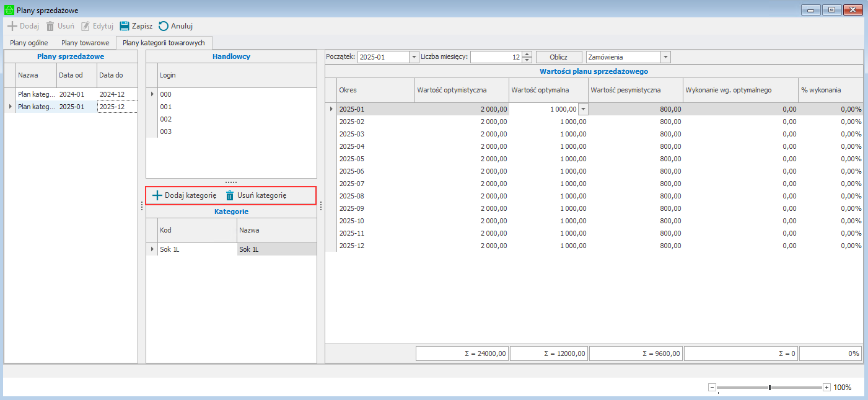Click the Zapisz save disk icon
Screen dimensions: 868x400
(x=125, y=26)
